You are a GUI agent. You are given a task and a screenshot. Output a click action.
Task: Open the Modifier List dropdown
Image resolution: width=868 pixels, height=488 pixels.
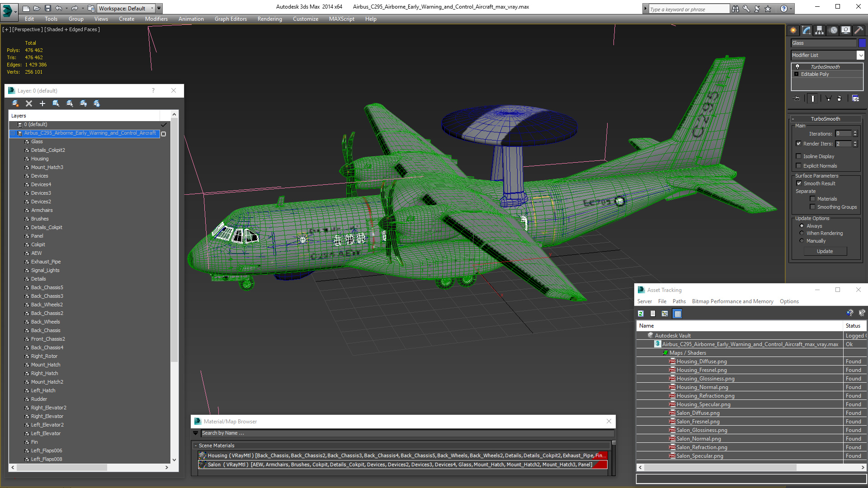point(860,55)
